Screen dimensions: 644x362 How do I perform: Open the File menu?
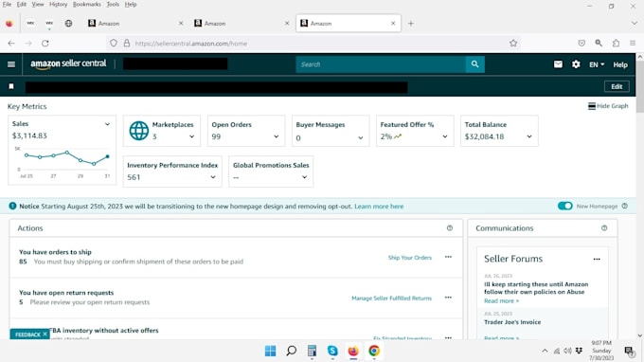point(7,4)
